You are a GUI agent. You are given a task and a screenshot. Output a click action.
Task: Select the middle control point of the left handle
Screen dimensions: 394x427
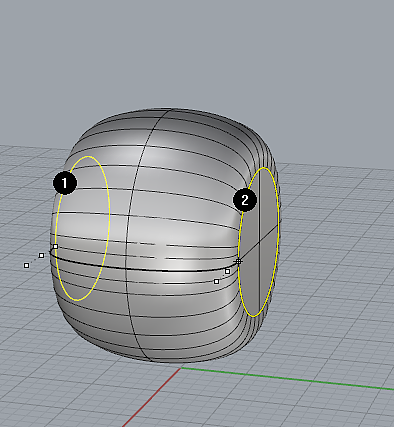pos(41,255)
